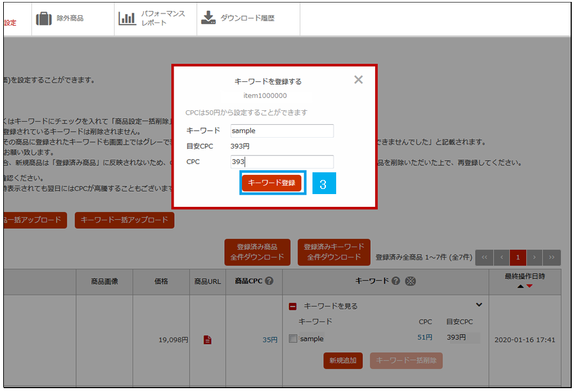Open the ダウンロード履歴 tab
The image size is (575, 392).
(x=247, y=19)
